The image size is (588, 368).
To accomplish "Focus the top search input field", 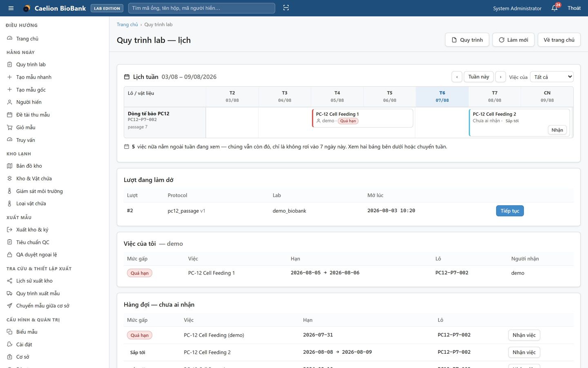I will point(202,8).
